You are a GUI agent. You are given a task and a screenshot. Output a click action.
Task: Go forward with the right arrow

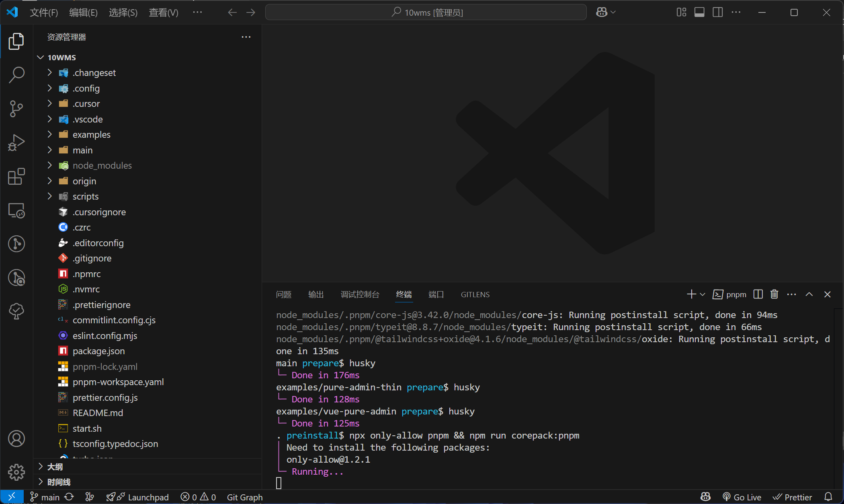coord(251,12)
